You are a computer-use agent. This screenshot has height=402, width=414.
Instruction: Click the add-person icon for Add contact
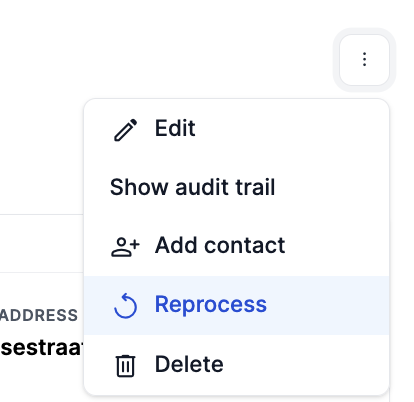[125, 247]
